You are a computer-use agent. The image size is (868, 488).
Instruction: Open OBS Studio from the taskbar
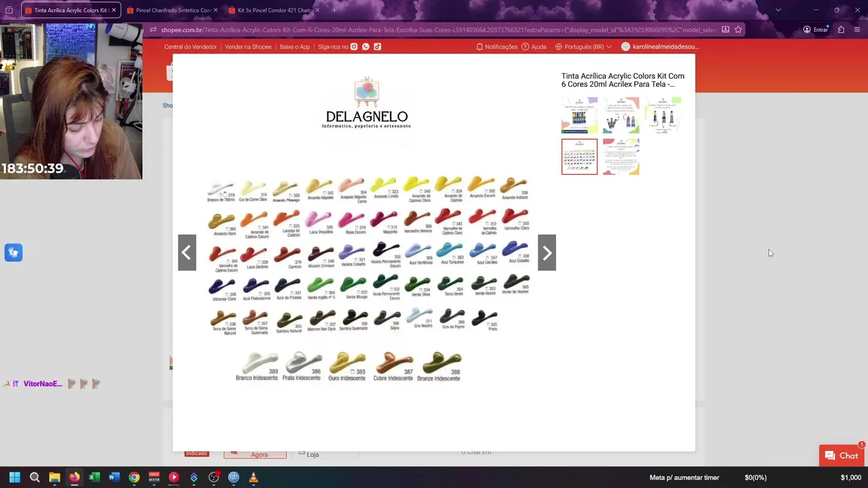pos(214,477)
